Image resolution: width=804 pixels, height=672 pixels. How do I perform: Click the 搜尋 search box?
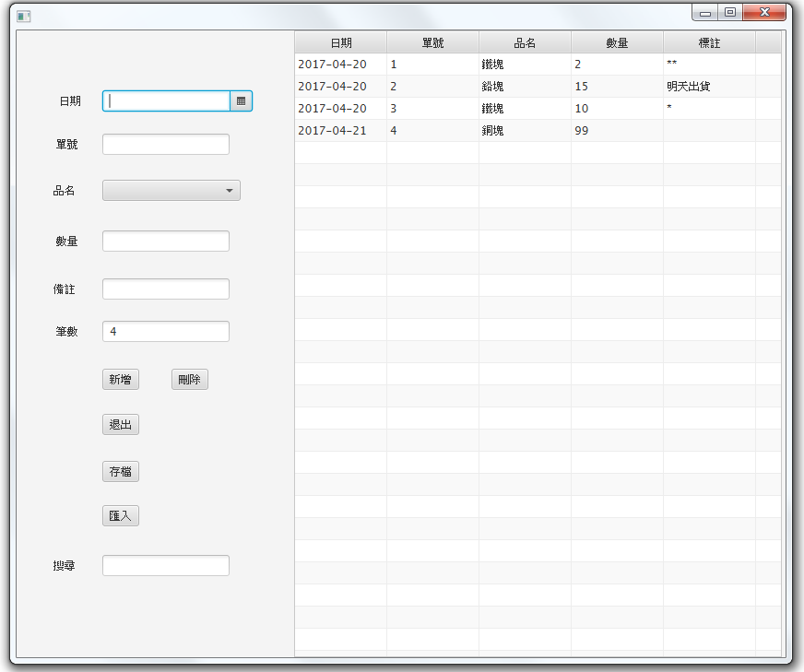pos(165,565)
